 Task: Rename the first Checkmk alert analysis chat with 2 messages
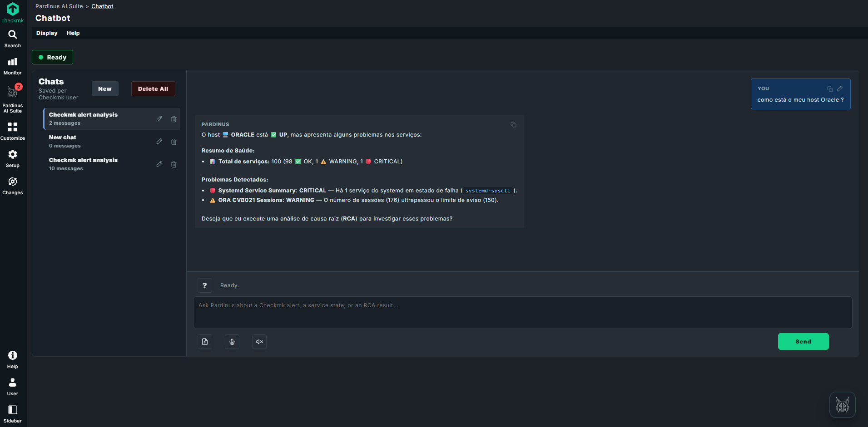click(x=159, y=119)
